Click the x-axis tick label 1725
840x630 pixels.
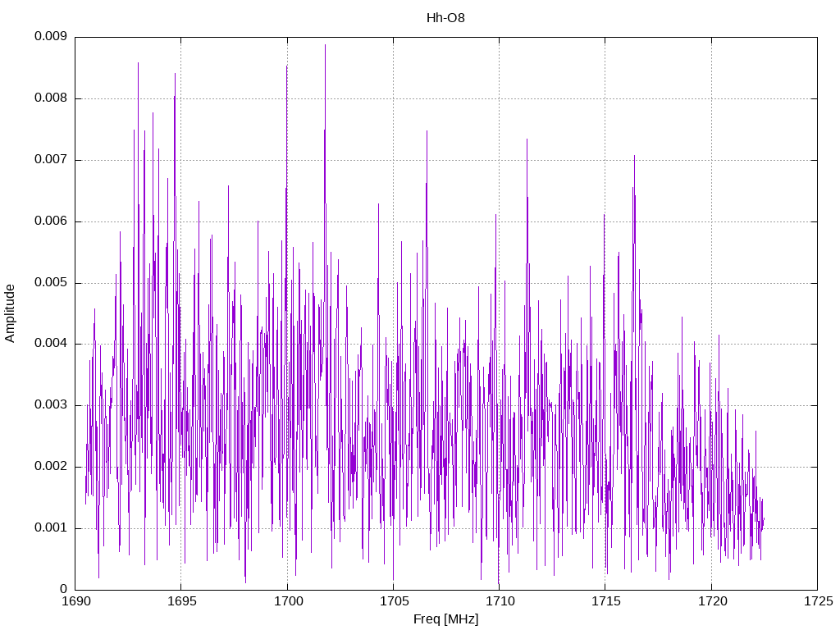click(818, 602)
